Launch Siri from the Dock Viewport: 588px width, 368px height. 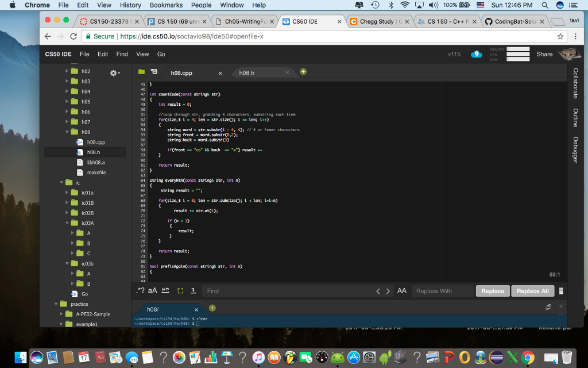pos(37,358)
